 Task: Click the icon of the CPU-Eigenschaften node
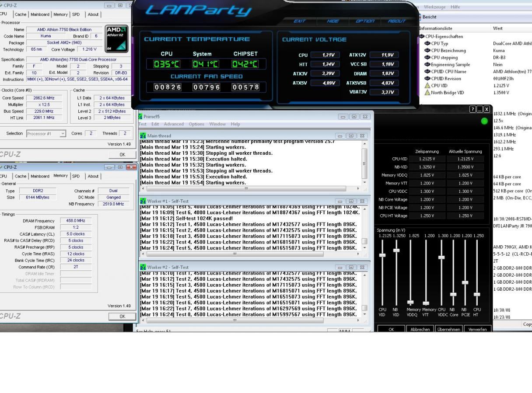(422, 36)
